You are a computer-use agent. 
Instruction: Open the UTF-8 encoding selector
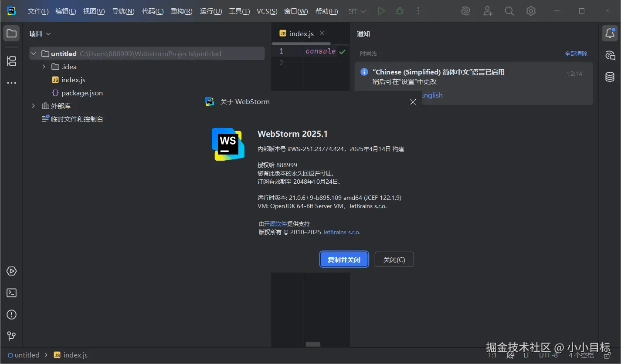pyautogui.click(x=548, y=355)
